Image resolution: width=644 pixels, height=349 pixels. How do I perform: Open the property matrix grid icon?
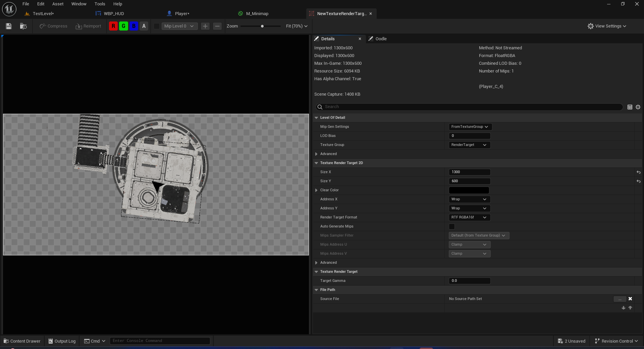pyautogui.click(x=630, y=107)
